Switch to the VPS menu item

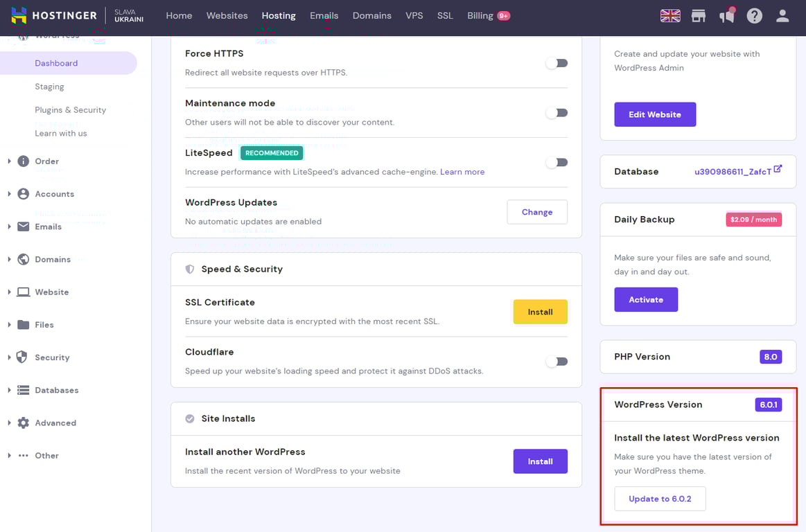pyautogui.click(x=414, y=15)
